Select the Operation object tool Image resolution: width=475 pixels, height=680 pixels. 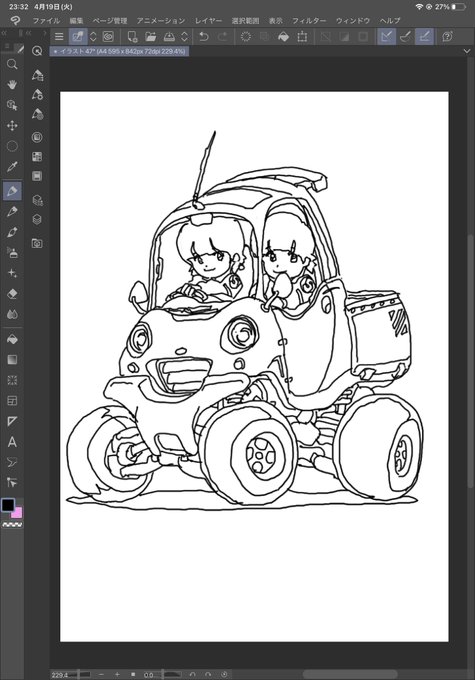[x=12, y=105]
